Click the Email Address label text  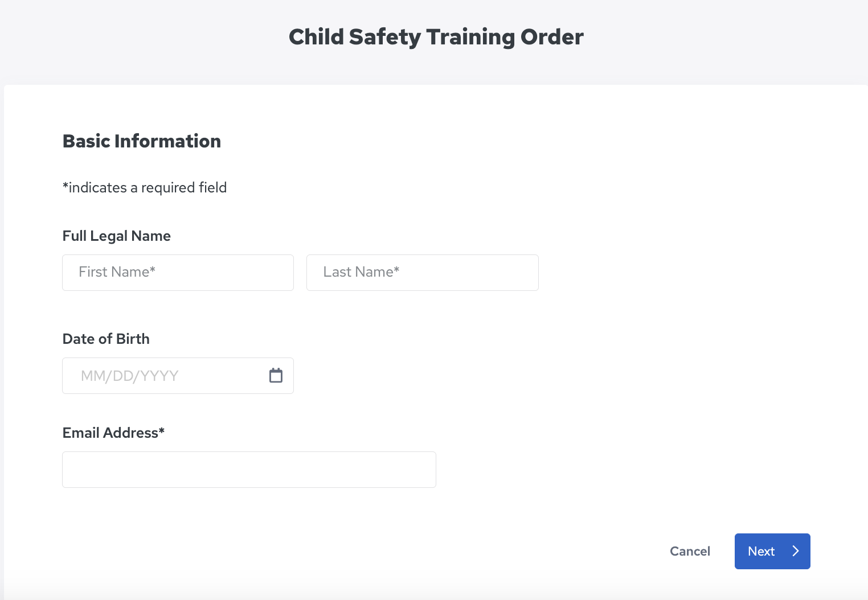coord(110,433)
